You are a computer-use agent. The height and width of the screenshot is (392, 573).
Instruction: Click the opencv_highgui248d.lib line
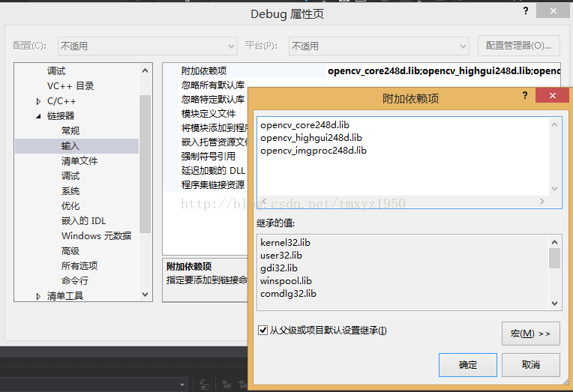pyautogui.click(x=311, y=138)
